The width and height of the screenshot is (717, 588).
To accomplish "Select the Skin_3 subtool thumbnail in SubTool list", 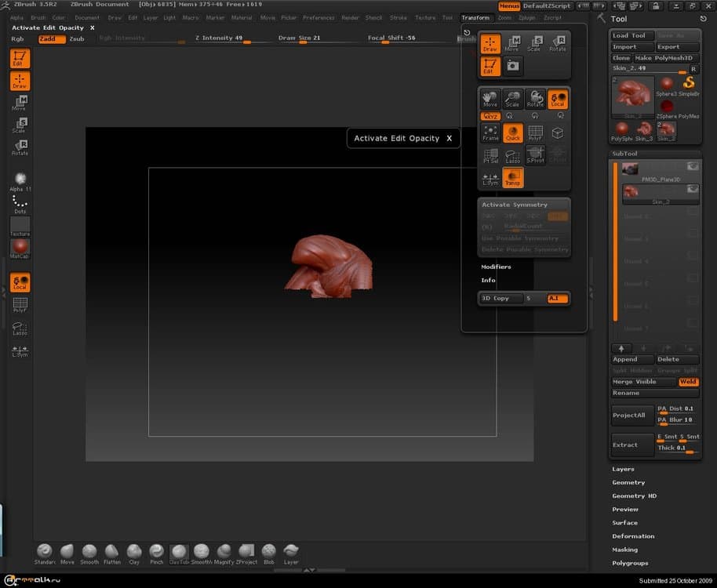I will point(631,191).
